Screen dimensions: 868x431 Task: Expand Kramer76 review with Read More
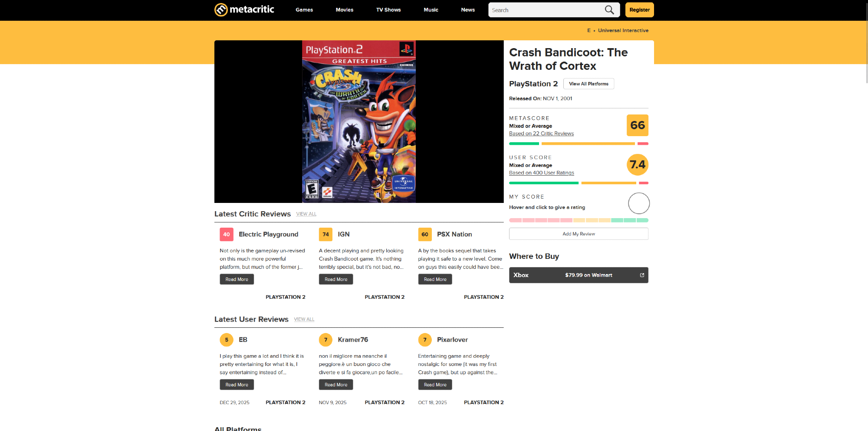coord(335,385)
